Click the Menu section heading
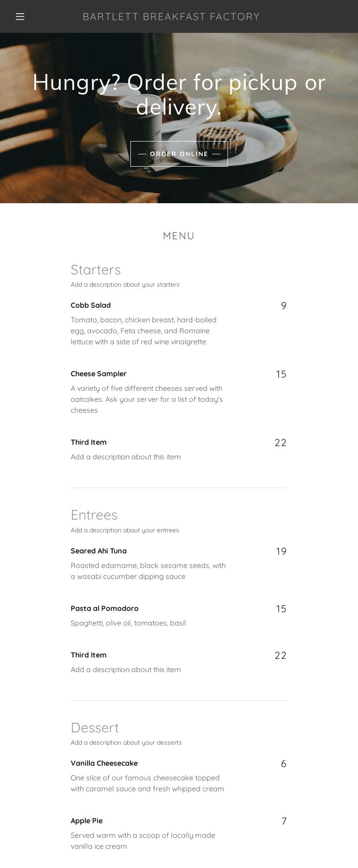This screenshot has width=358, height=868. pos(179,236)
